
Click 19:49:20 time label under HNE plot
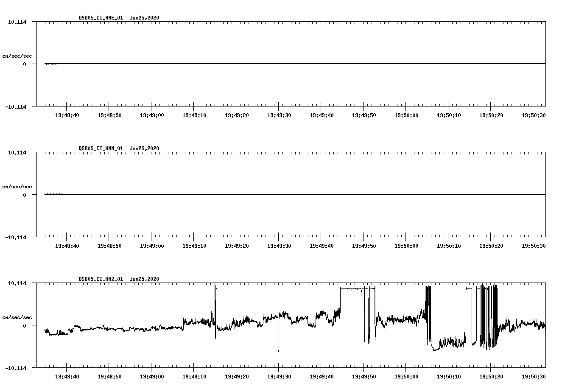(x=237, y=115)
